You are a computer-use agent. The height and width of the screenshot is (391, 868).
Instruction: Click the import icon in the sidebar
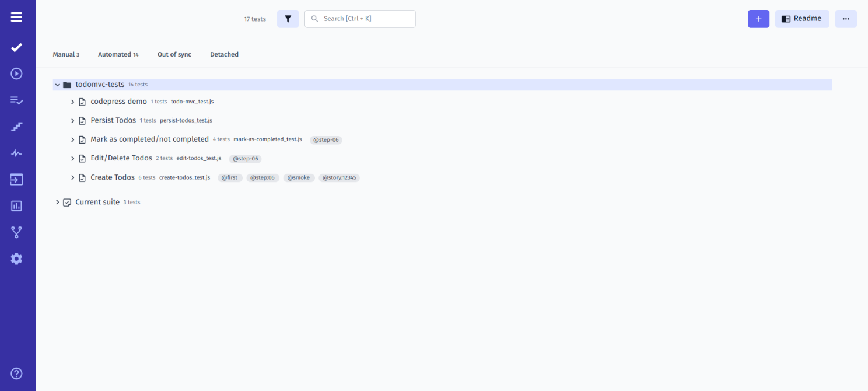pos(16,179)
